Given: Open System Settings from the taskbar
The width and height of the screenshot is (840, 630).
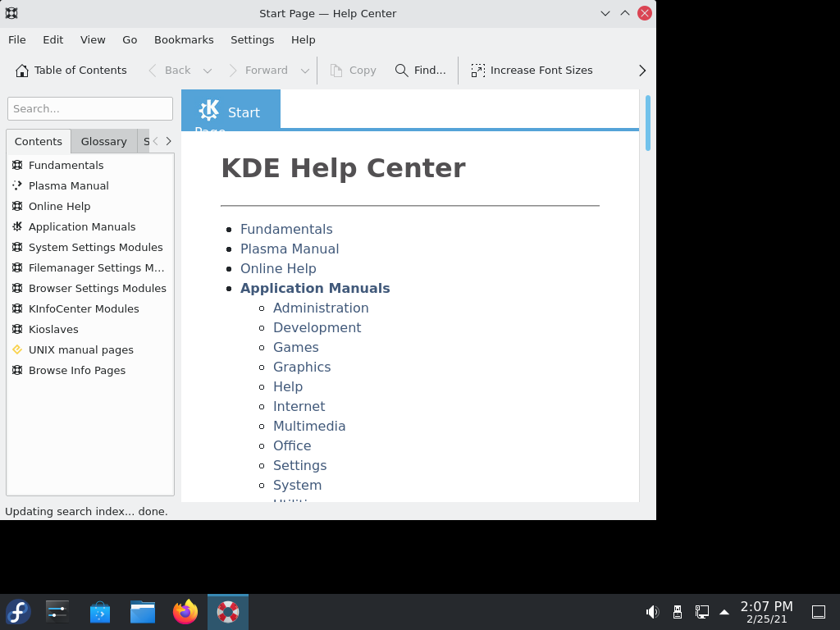Looking at the screenshot, I should point(57,612).
